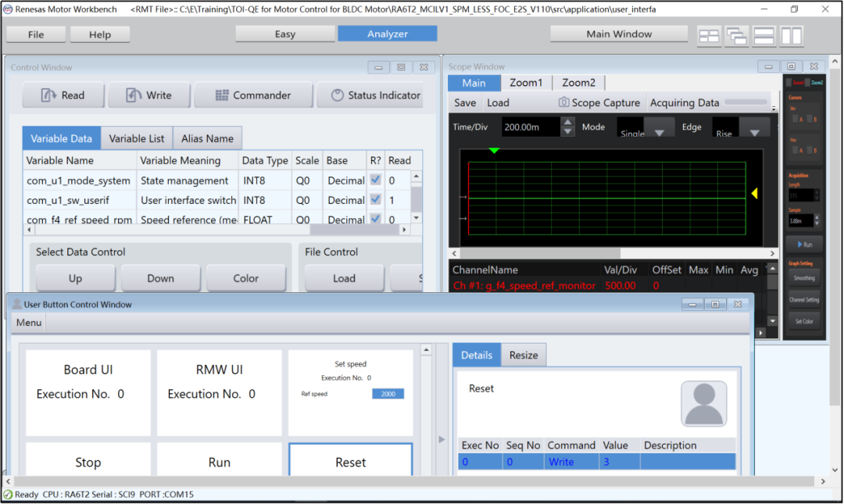The width and height of the screenshot is (844, 504).
Task: Increase Time/Div with the up arrow
Action: pos(568,122)
